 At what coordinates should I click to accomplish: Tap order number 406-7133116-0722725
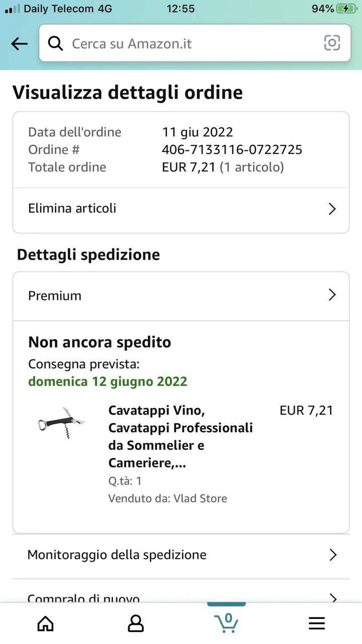pyautogui.click(x=232, y=149)
